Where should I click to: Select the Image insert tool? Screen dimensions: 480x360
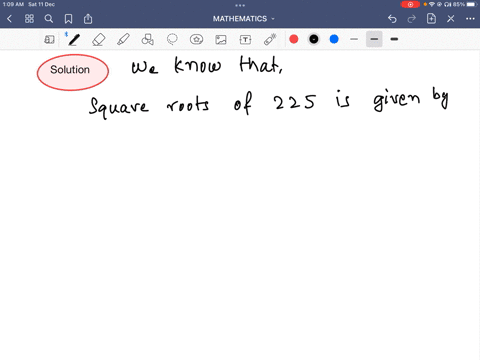point(221,40)
